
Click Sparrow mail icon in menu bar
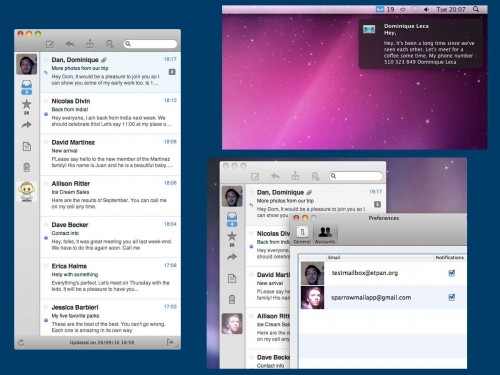tap(380, 9)
